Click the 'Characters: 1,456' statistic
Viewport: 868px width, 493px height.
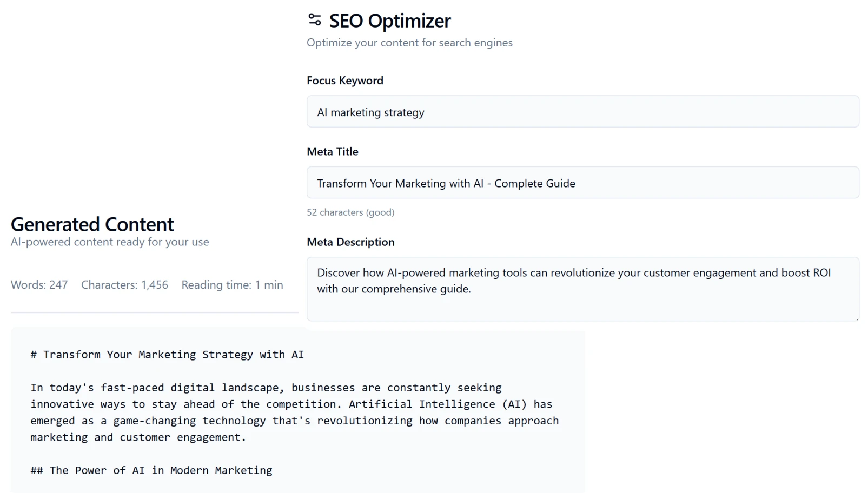[124, 284]
